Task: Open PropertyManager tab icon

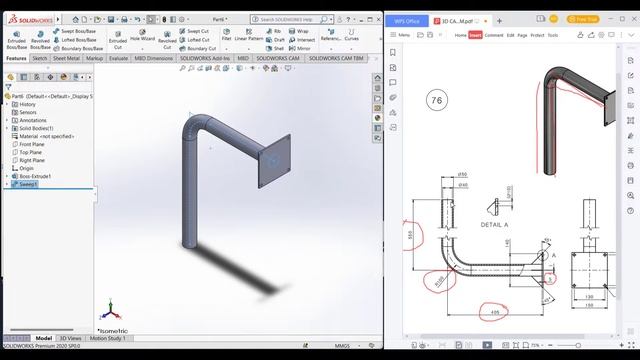Action: pyautogui.click(x=24, y=77)
